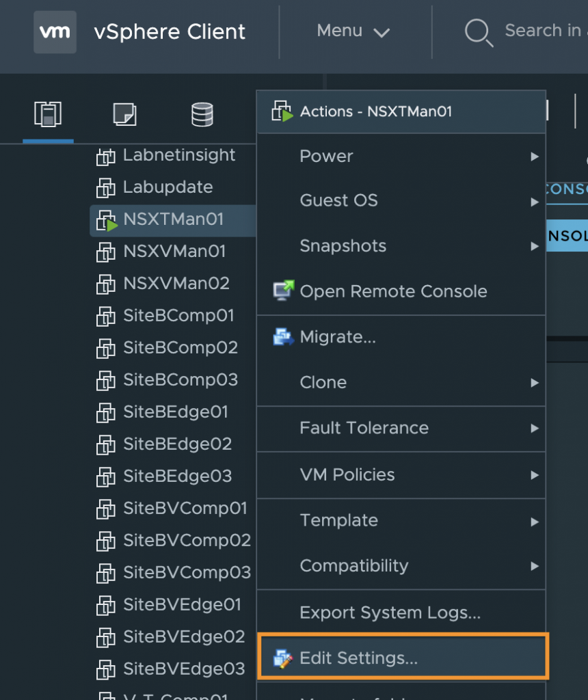
Task: Click the Labupdate VM icon
Action: pyautogui.click(x=106, y=188)
